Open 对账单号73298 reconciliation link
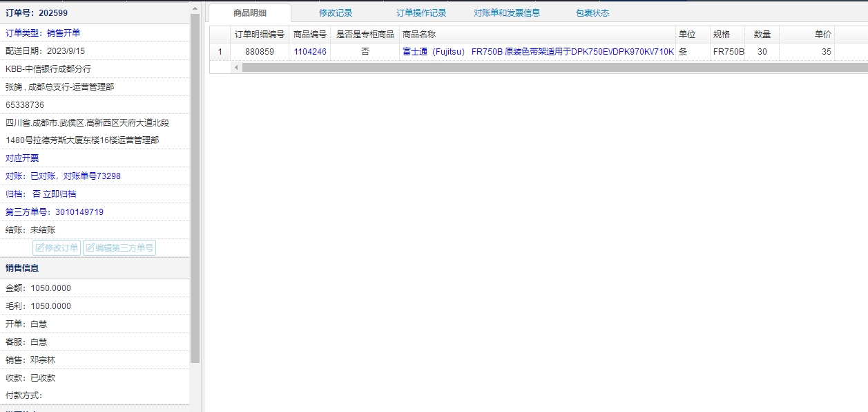The width and height of the screenshot is (868, 412). click(92, 176)
